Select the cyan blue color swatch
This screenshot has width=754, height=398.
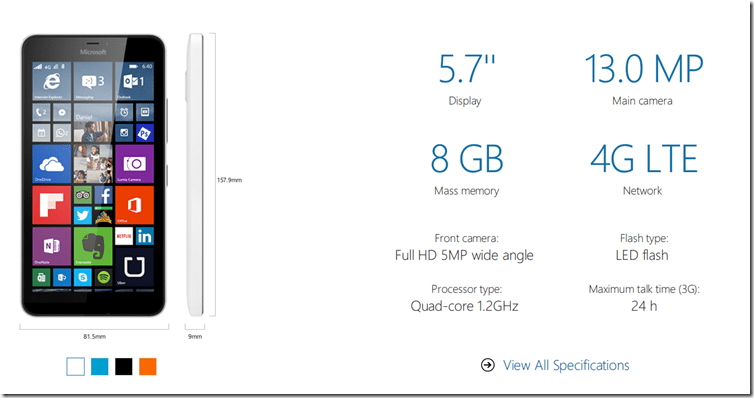[100, 367]
